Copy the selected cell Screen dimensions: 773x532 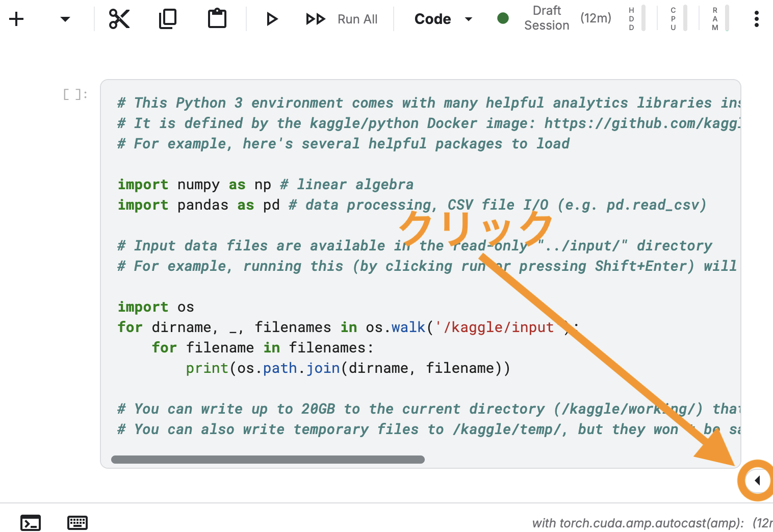(168, 19)
